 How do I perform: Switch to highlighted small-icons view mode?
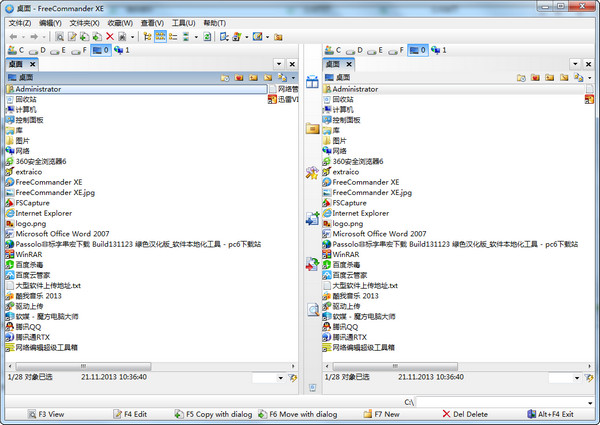tap(160, 37)
